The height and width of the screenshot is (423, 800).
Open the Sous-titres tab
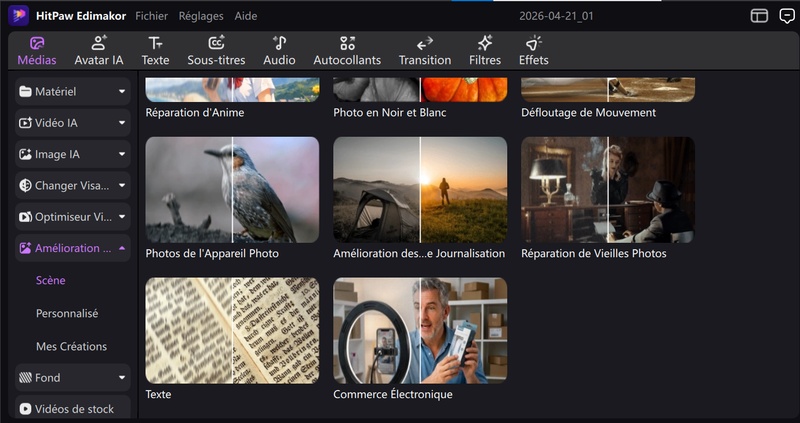216,51
